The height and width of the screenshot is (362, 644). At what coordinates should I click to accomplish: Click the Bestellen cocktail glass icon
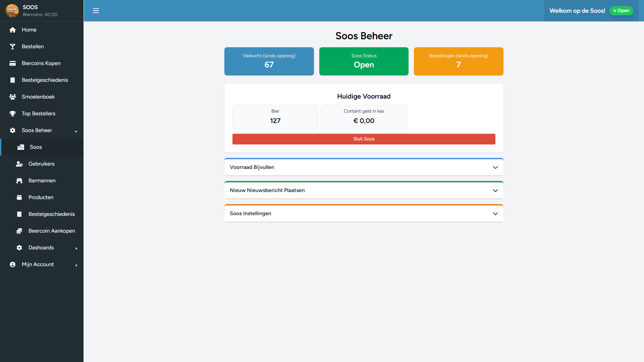(13, 47)
